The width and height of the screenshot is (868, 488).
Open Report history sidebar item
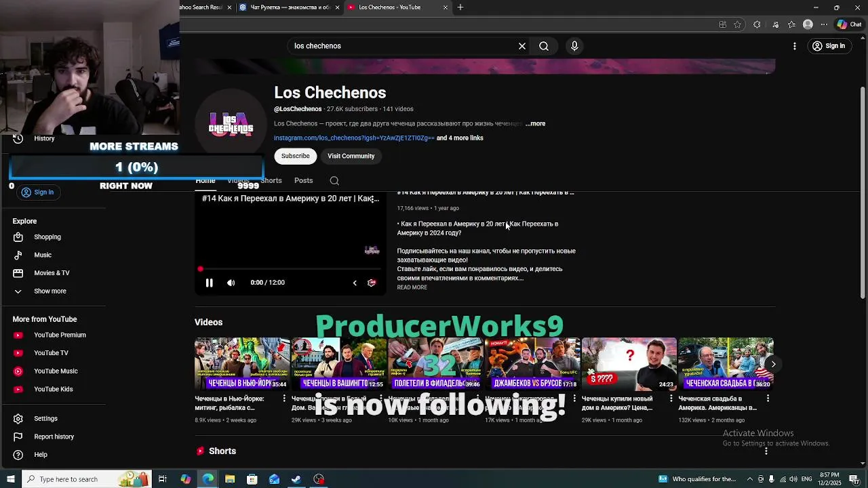tap(54, 436)
